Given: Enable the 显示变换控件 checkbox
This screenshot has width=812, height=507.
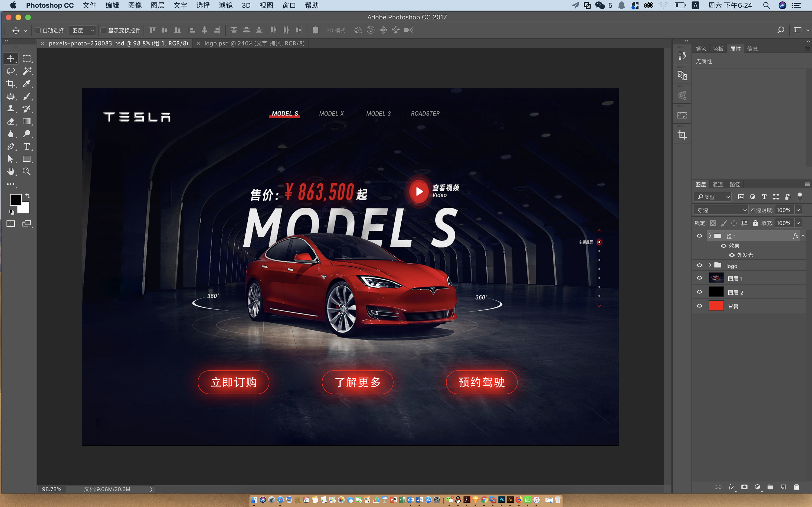Looking at the screenshot, I should pos(103,30).
